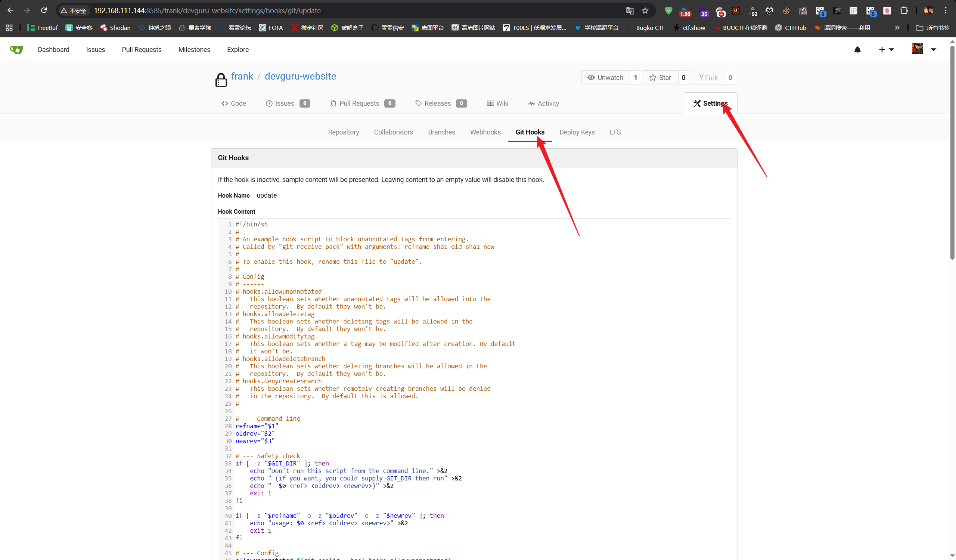Click the Gitea logo home icon

tap(16, 50)
